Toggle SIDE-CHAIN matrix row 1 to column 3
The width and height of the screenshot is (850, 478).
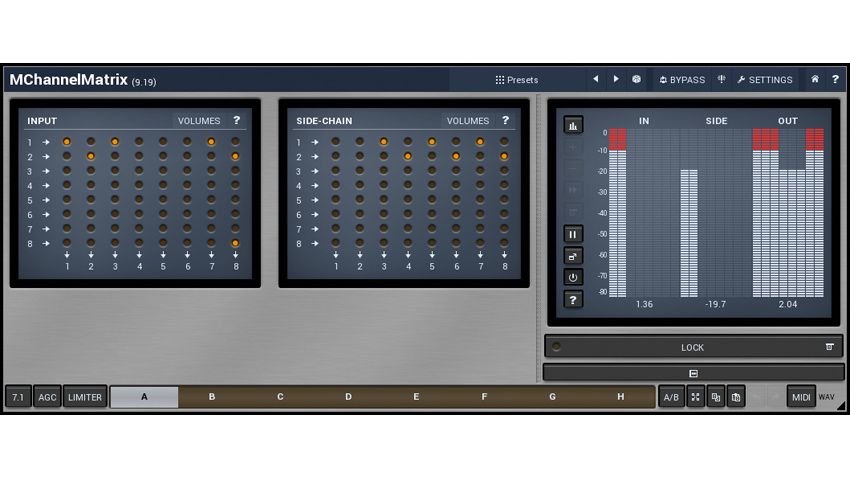point(384,141)
